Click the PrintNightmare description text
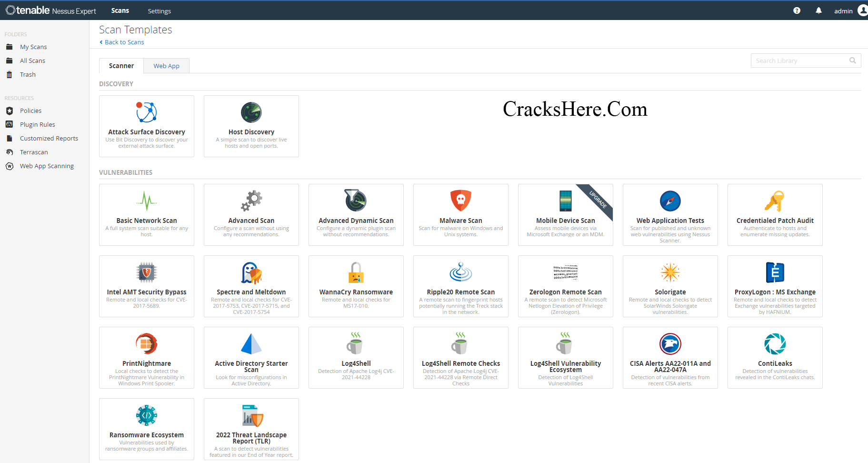The image size is (868, 463). click(x=147, y=377)
